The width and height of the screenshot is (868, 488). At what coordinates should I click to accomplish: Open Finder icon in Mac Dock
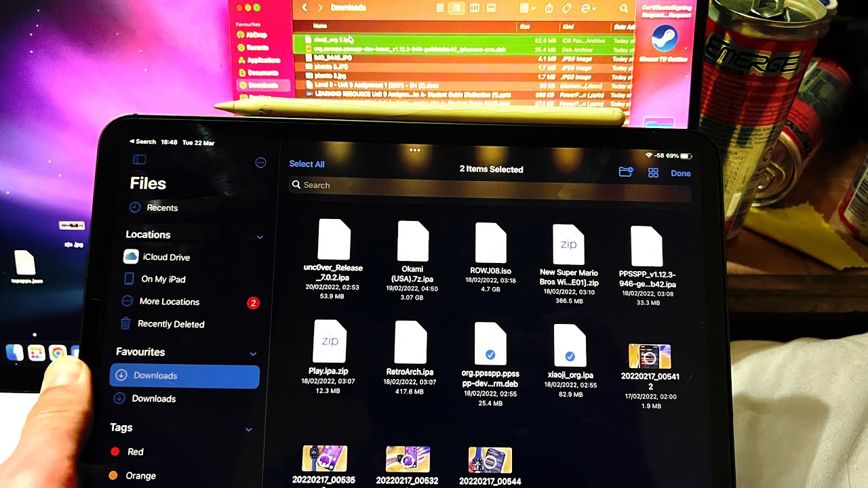tap(14, 352)
